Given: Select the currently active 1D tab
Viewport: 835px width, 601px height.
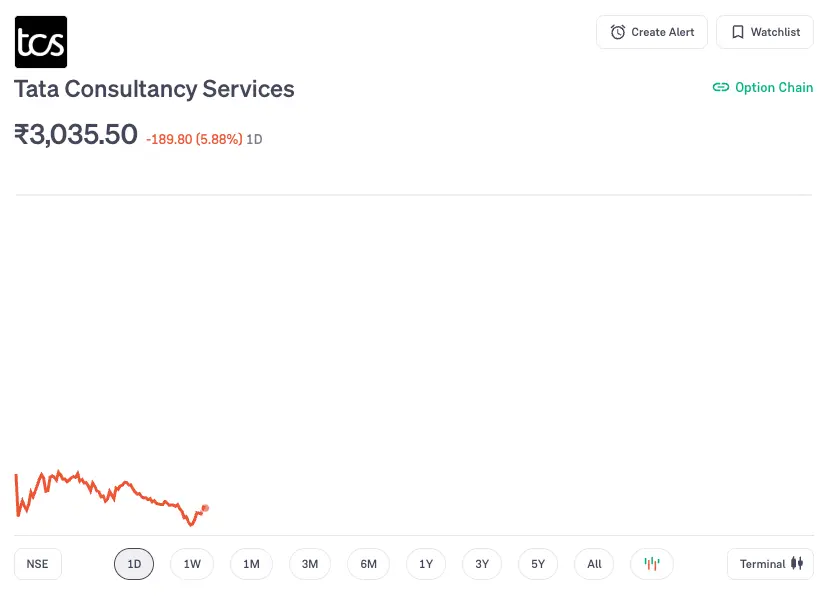Looking at the screenshot, I should 134,564.
